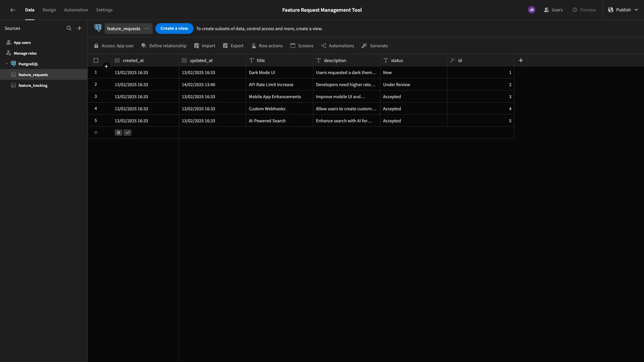Open the search sources magnifier icon
The height and width of the screenshot is (362, 644).
tap(69, 28)
